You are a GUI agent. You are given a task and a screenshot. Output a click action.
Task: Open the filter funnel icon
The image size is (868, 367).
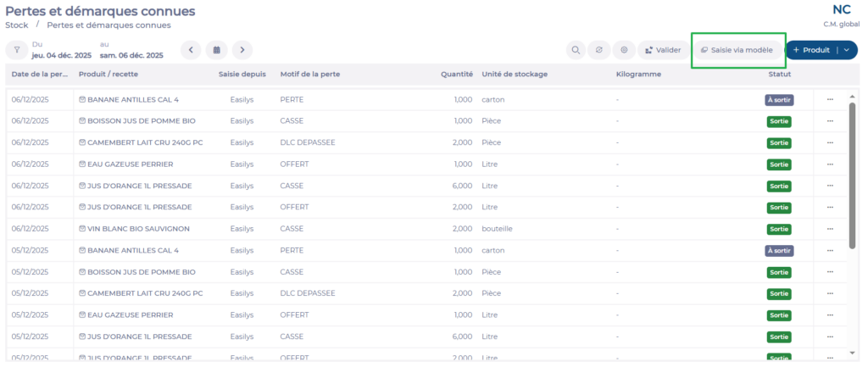tap(16, 50)
